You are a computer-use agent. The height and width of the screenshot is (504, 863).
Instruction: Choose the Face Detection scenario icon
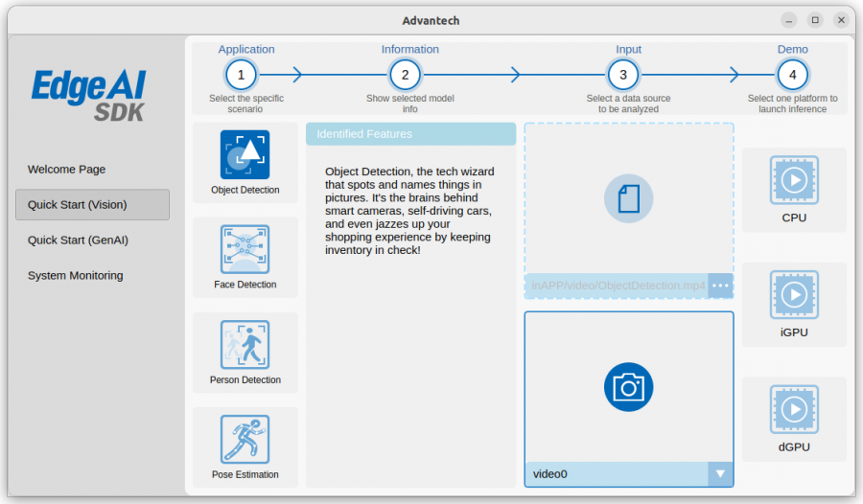pos(245,249)
